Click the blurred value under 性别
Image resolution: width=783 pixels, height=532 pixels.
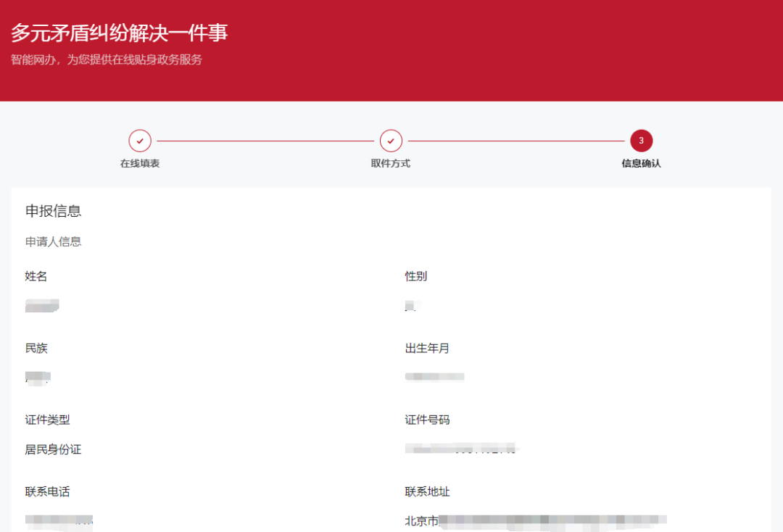point(413,306)
